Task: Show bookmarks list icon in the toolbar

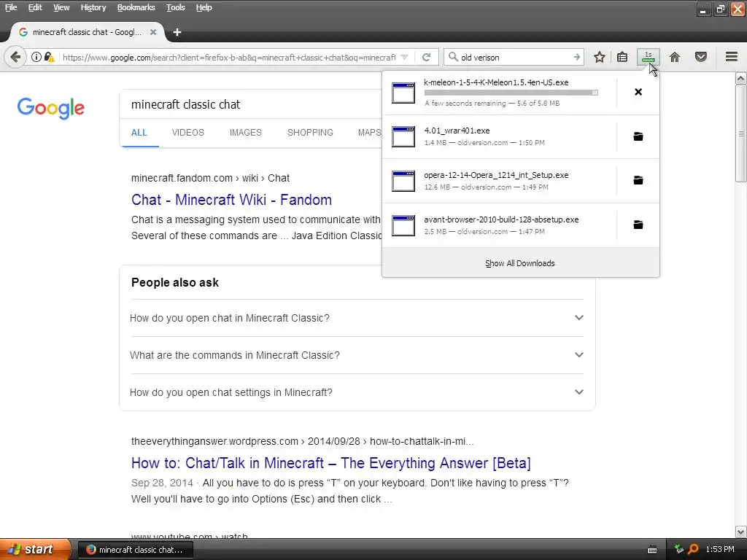Action: [622, 57]
